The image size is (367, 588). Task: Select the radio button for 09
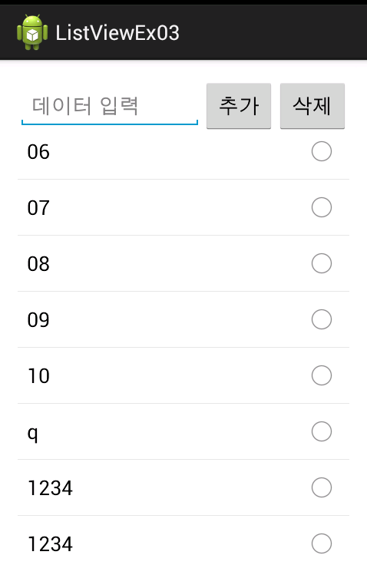322,319
